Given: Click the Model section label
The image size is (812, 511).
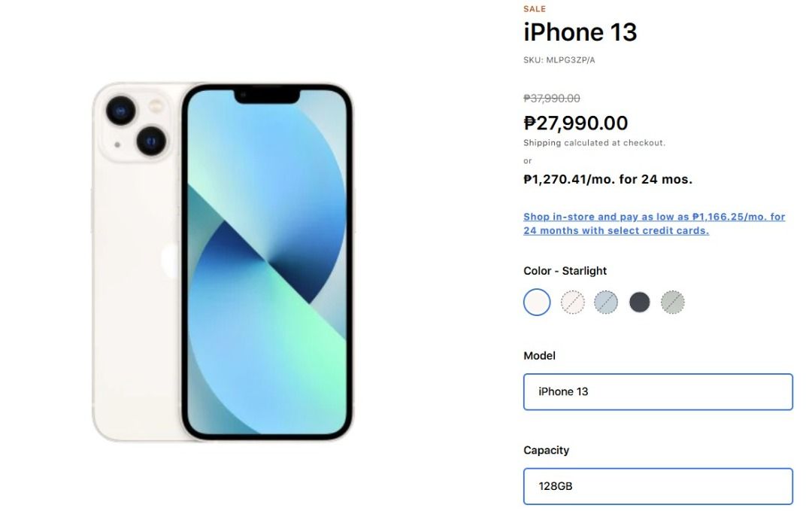Looking at the screenshot, I should tap(539, 356).
